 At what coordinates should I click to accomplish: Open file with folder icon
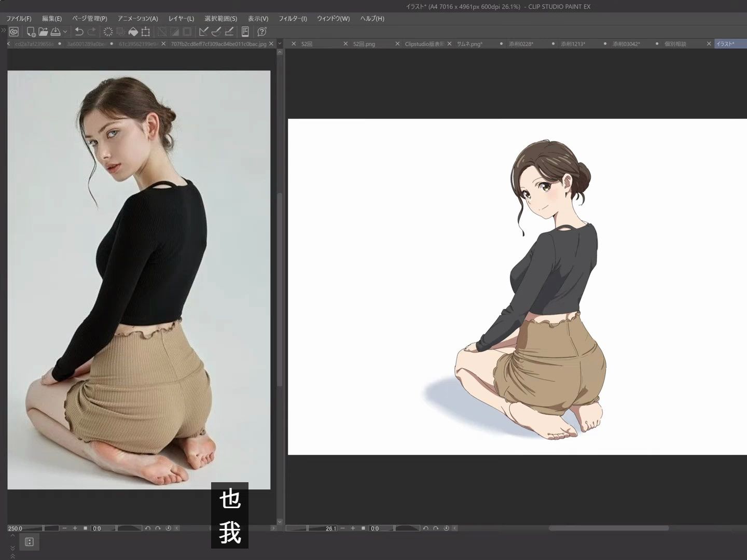43,32
